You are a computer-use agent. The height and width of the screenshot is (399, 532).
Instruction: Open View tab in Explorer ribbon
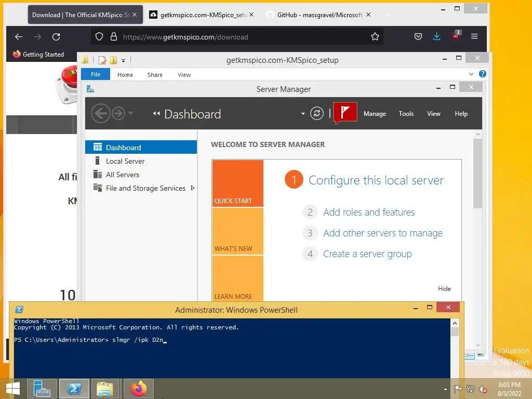[x=184, y=75]
